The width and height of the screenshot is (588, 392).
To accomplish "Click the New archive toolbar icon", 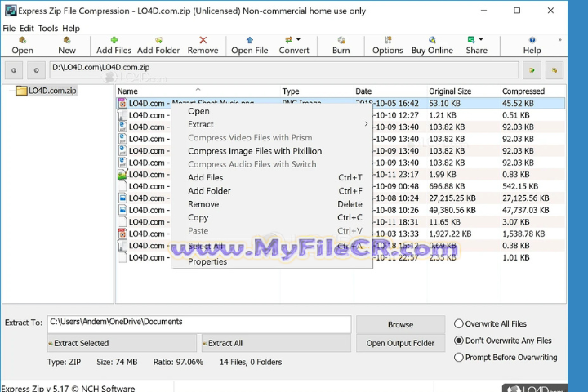I will click(67, 46).
